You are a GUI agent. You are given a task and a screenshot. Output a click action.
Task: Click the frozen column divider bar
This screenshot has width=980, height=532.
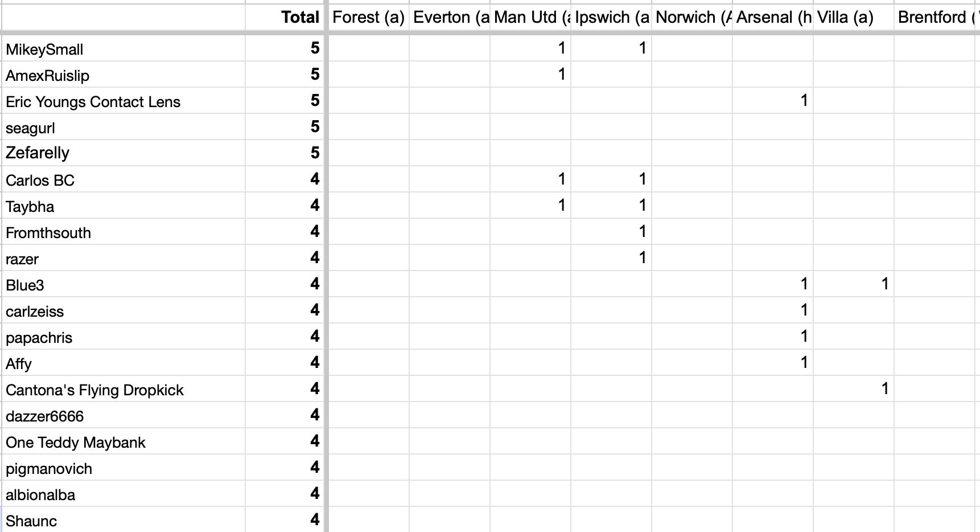326,266
